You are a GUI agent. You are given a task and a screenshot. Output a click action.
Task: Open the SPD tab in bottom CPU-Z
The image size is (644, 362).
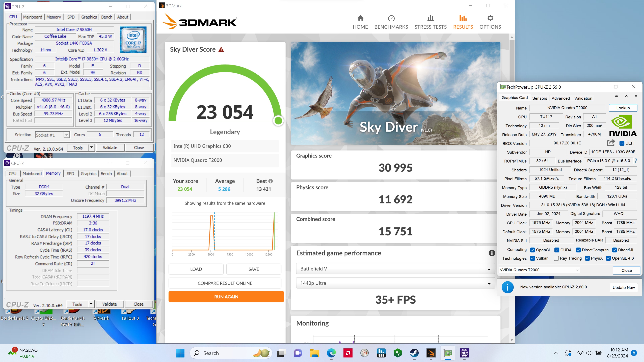point(70,173)
